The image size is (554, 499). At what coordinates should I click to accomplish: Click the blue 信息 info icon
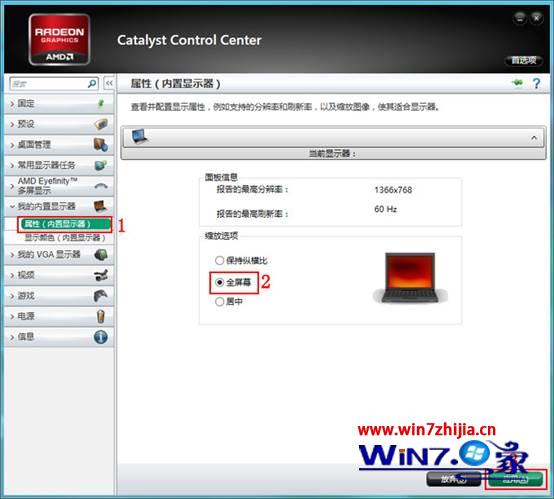101,337
